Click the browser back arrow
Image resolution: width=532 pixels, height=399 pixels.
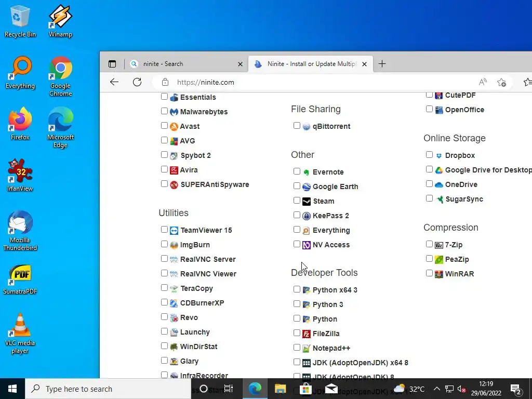pyautogui.click(x=114, y=82)
